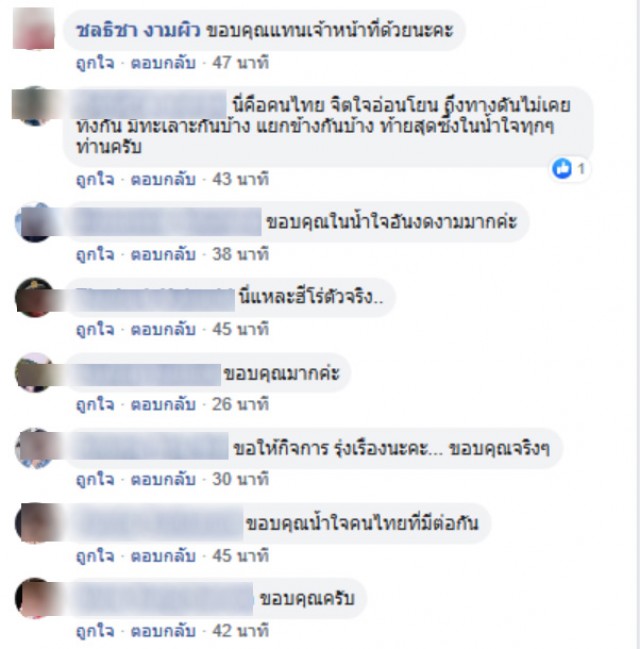Reply to the comment posted 38 นาที ago

163,255
